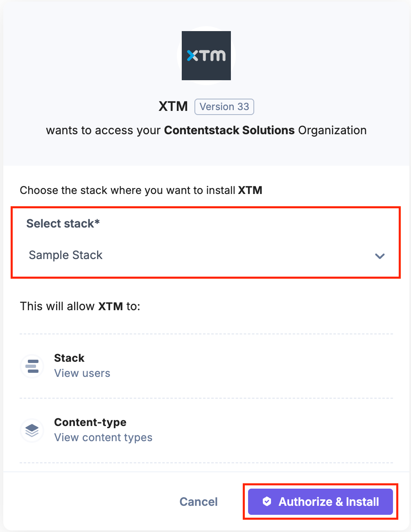Viewport: 411px width, 532px height.
Task: Click the dashed divider below the permissions list
Action: click(205, 462)
